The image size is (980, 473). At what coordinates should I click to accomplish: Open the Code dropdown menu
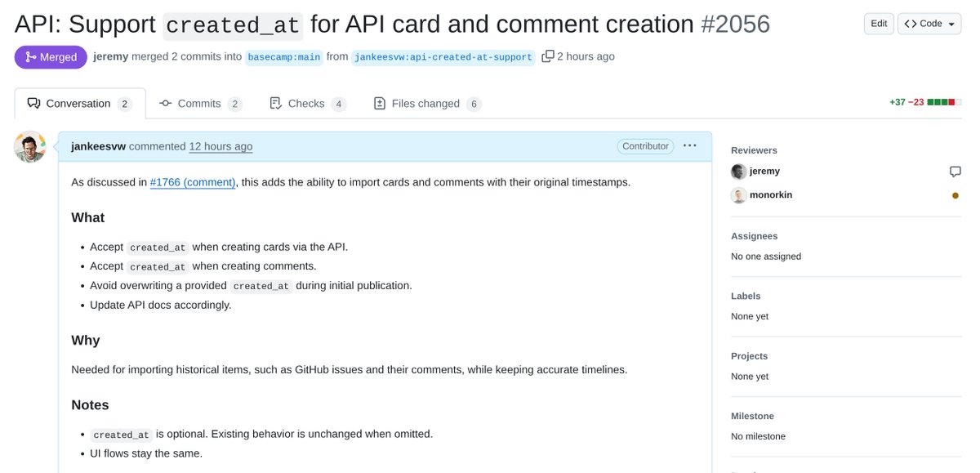(x=931, y=24)
